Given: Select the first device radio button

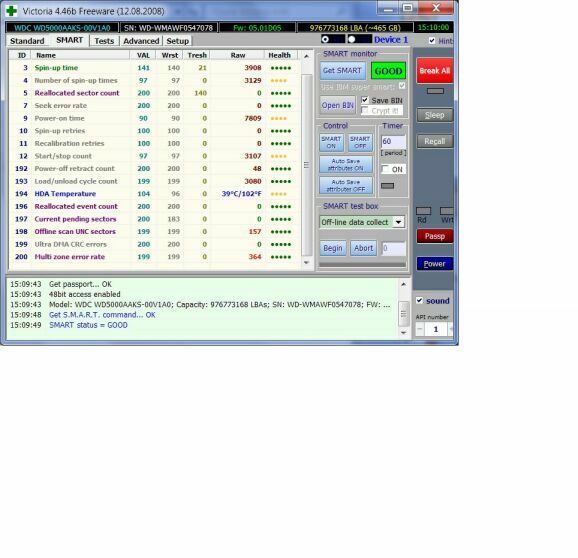Looking at the screenshot, I should (x=325, y=39).
